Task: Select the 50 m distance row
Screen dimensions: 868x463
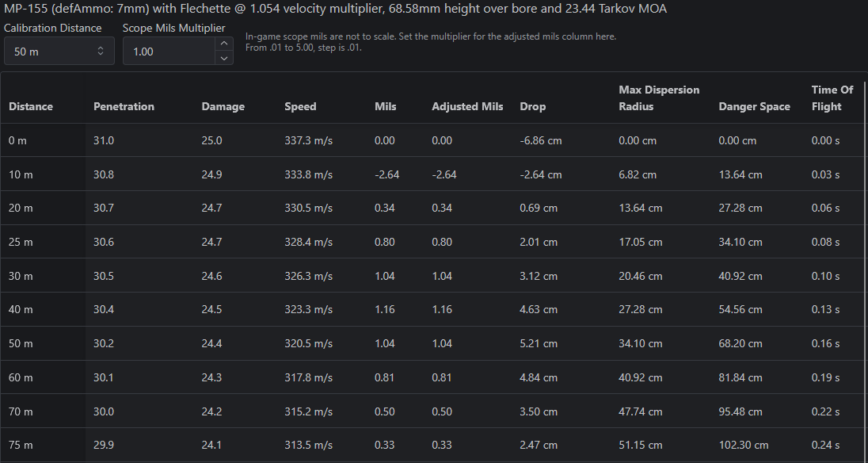Action: point(432,343)
